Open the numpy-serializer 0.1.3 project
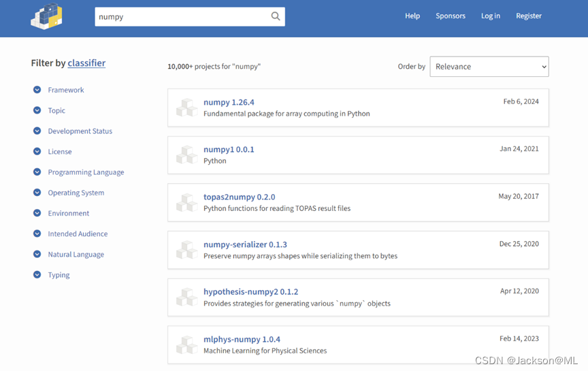 (x=245, y=244)
